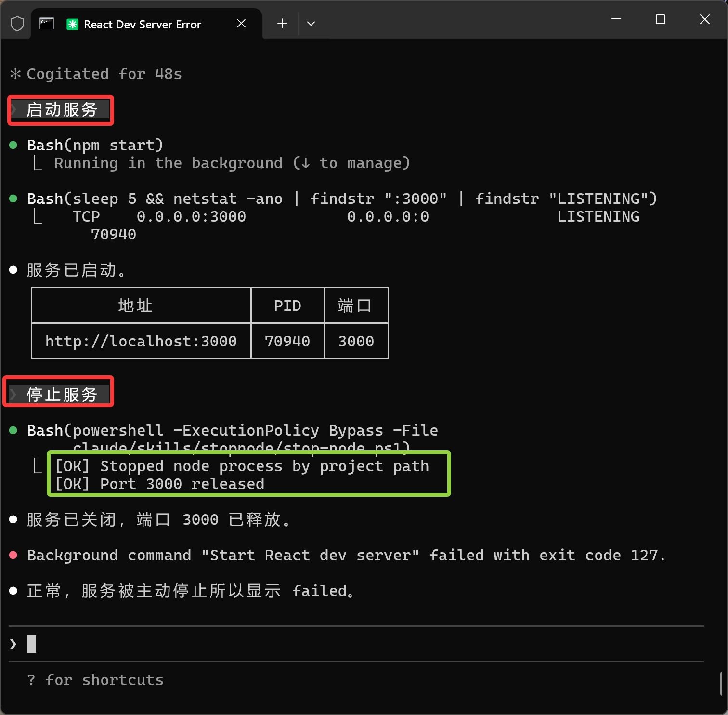Click the "? for shortcuts" hint text
Image resolution: width=728 pixels, height=715 pixels.
point(95,680)
